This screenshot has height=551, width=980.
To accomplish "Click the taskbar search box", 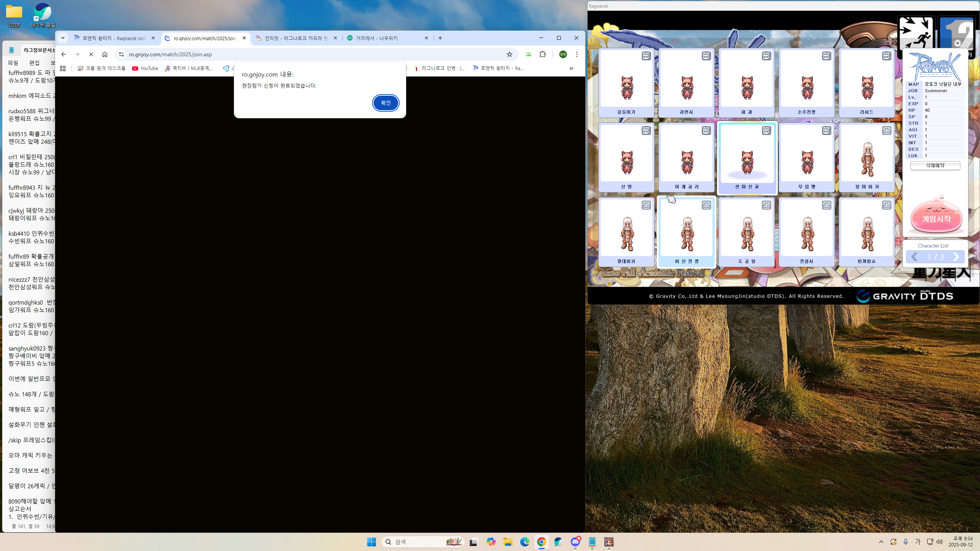I will pyautogui.click(x=423, y=542).
